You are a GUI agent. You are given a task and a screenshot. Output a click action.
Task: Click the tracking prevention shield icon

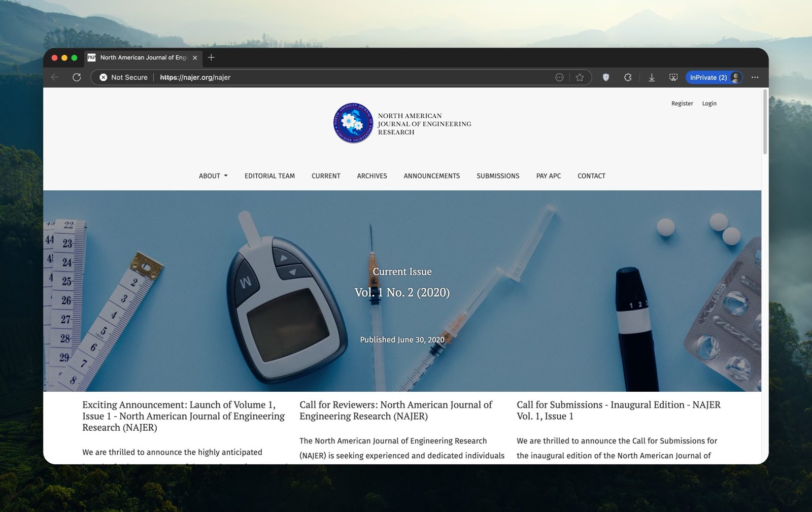click(x=605, y=77)
